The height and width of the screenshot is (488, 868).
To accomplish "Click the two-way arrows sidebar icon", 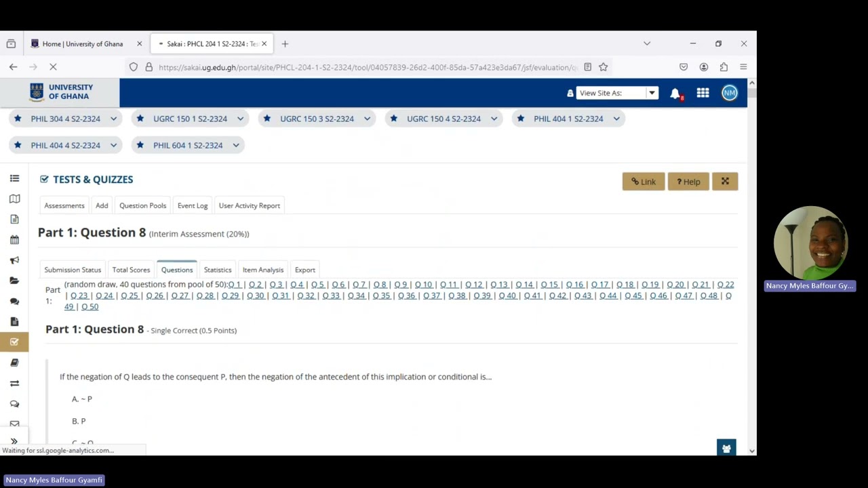I will pyautogui.click(x=14, y=383).
